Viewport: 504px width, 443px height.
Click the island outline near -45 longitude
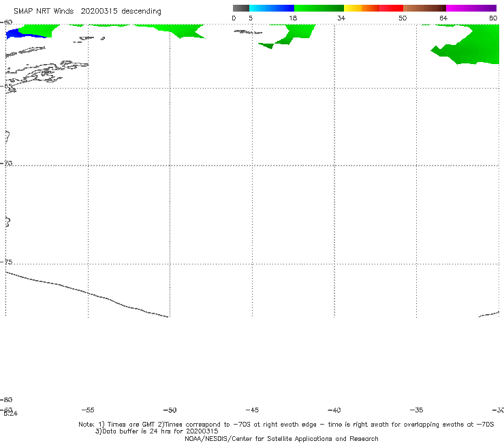[x=248, y=32]
